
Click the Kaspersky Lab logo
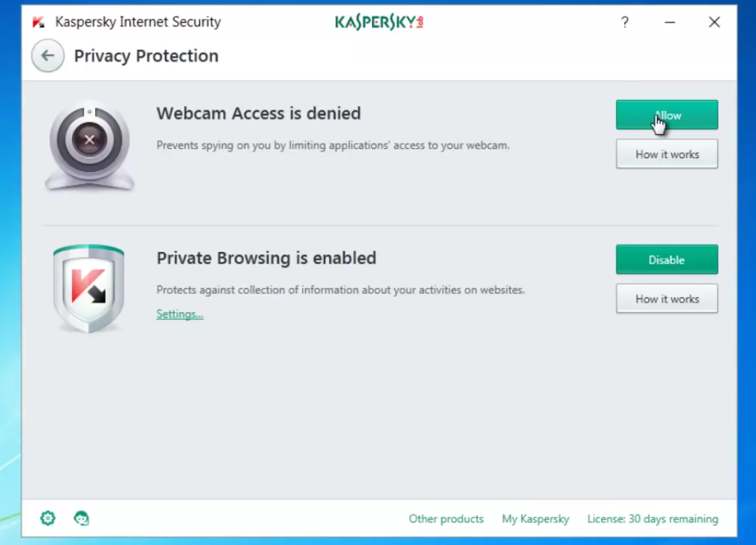click(379, 22)
